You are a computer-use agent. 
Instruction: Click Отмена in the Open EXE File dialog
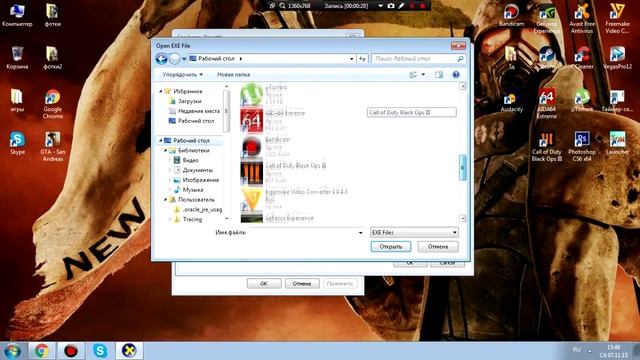click(x=438, y=247)
